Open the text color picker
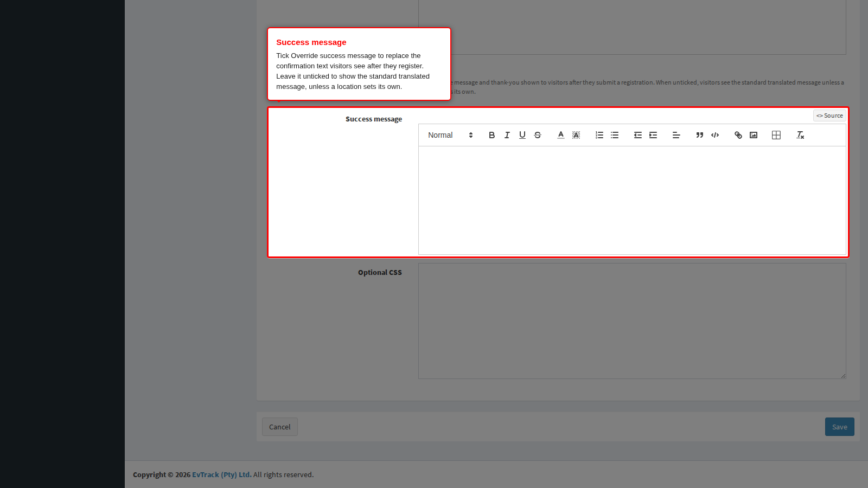 pos(560,135)
